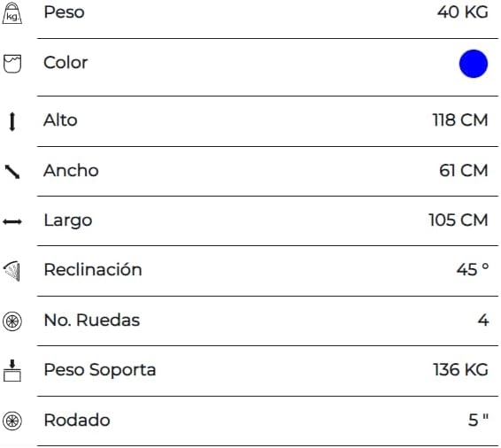The image size is (501, 448).
Task: Select the blue color swatch
Action: click(474, 64)
